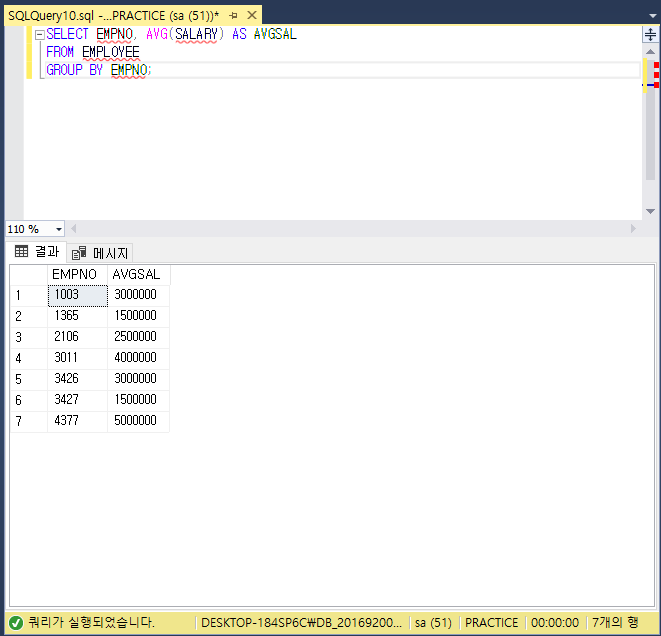The image size is (661, 636).
Task: Switch to the 메시지 tab
Action: tap(100, 253)
